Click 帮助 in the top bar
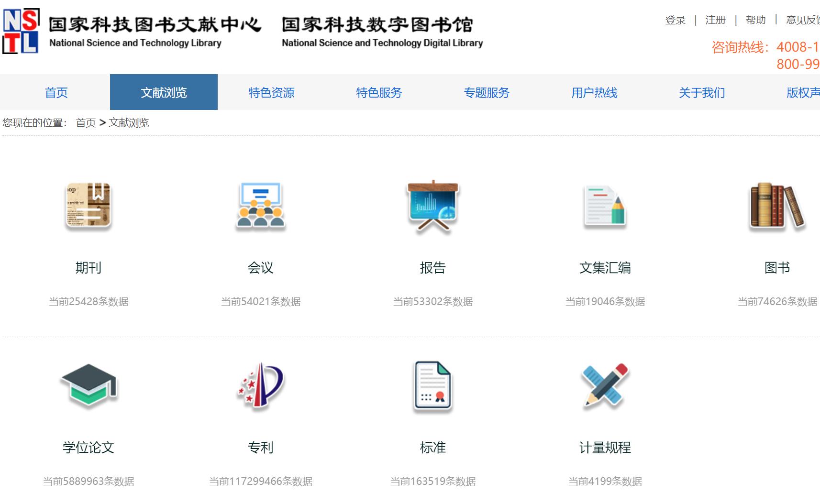The image size is (820, 504). click(755, 20)
